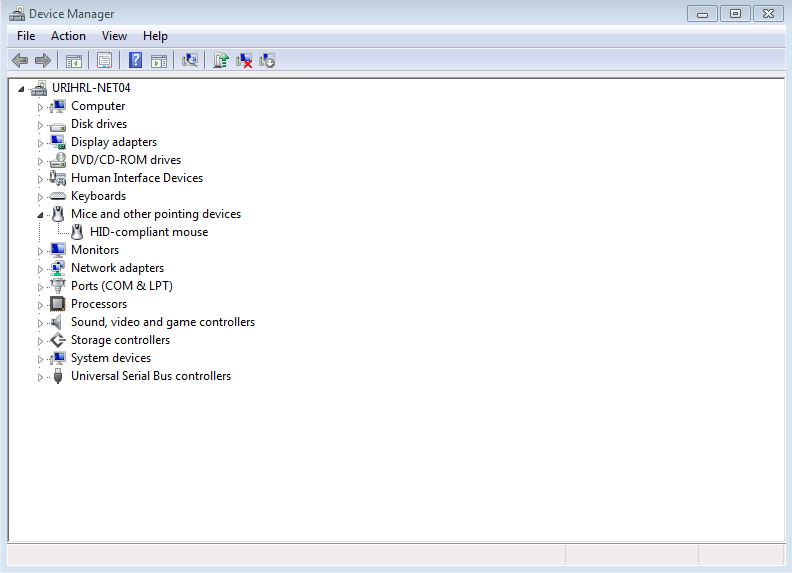The height and width of the screenshot is (573, 792).
Task: Collapse the URIHRL-NET04 root node
Action: (21, 89)
